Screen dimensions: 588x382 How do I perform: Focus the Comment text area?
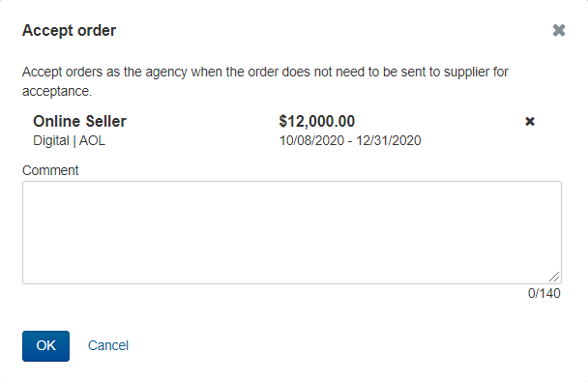tap(292, 232)
